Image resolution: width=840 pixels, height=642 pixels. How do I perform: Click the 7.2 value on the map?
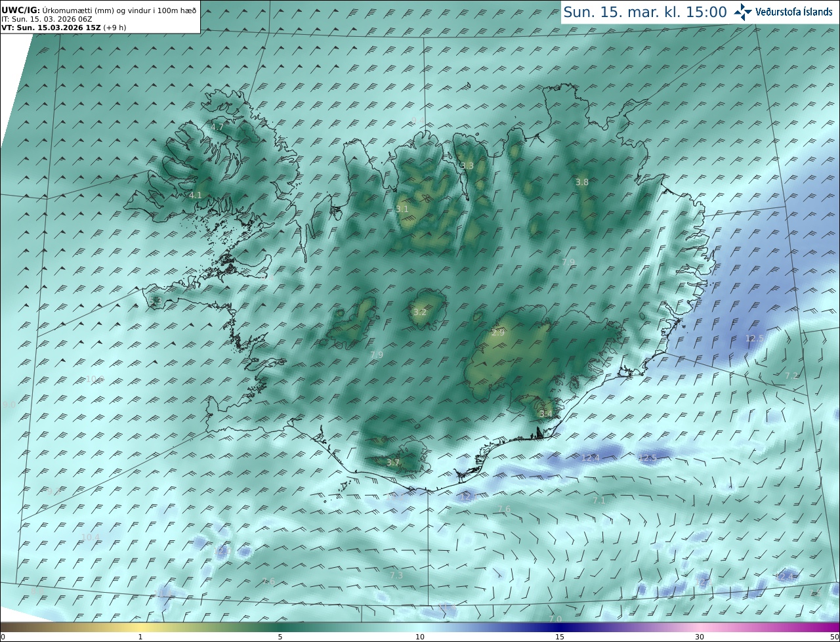coord(792,375)
